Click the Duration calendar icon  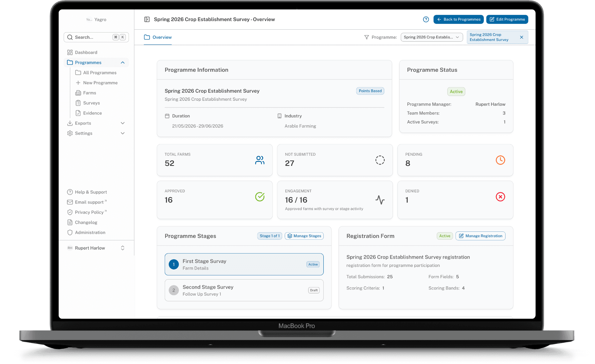pyautogui.click(x=167, y=116)
